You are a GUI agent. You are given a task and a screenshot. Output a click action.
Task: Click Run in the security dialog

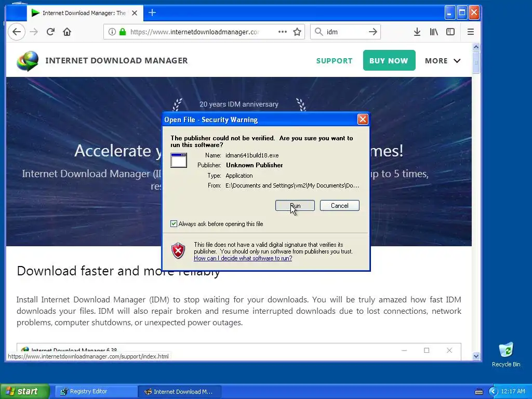click(295, 206)
